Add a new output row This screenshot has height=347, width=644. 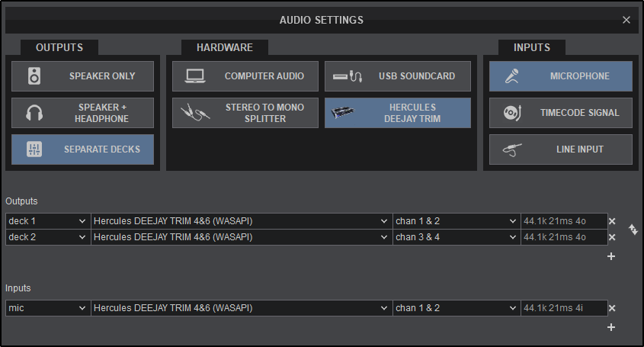click(x=611, y=256)
